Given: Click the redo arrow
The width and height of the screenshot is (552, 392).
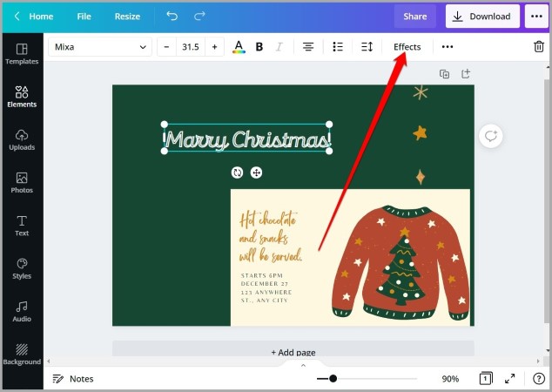Looking at the screenshot, I should pos(199,16).
